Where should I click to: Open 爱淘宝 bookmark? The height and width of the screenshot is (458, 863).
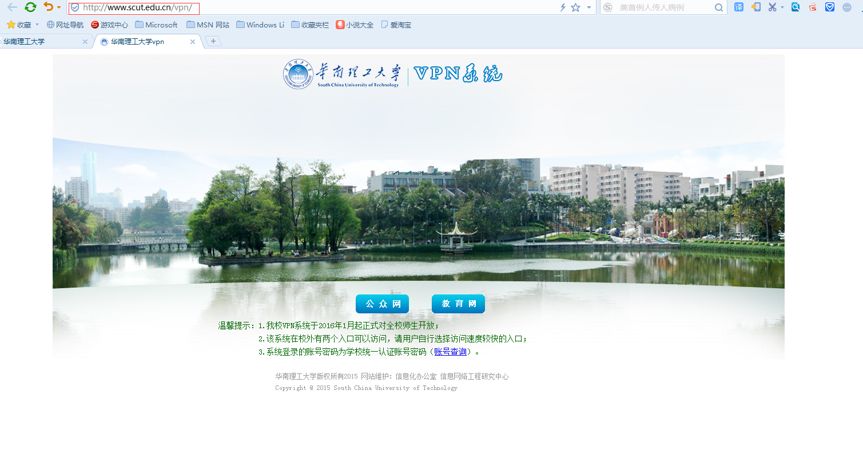pos(396,25)
